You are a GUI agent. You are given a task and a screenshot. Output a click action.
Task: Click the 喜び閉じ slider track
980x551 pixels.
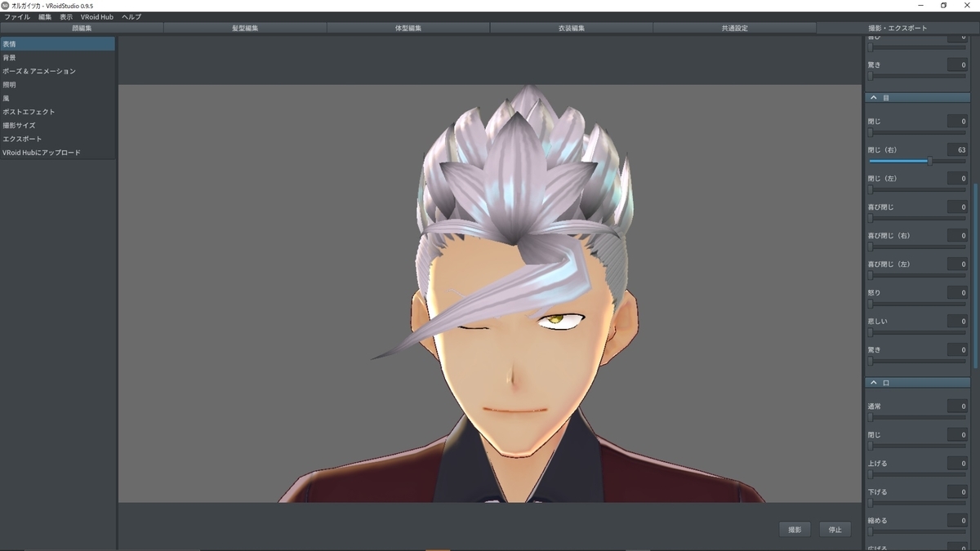click(x=917, y=218)
